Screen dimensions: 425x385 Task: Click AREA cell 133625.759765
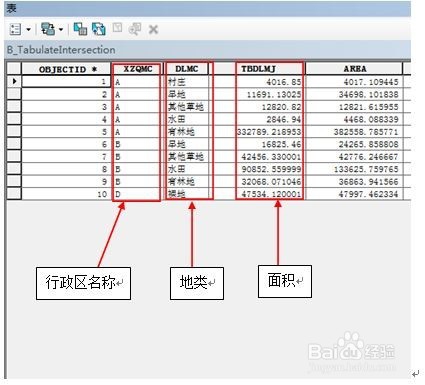point(354,169)
